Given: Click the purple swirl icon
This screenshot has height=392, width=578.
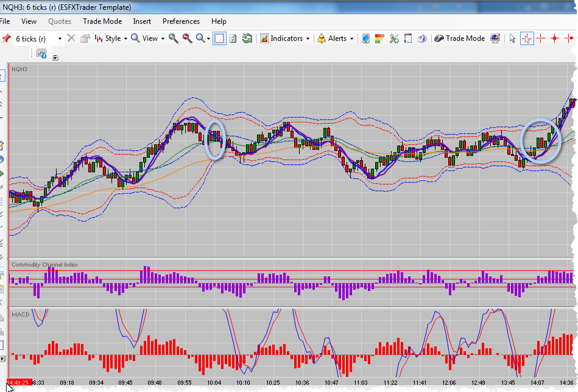Looking at the screenshot, I should click(x=422, y=38).
